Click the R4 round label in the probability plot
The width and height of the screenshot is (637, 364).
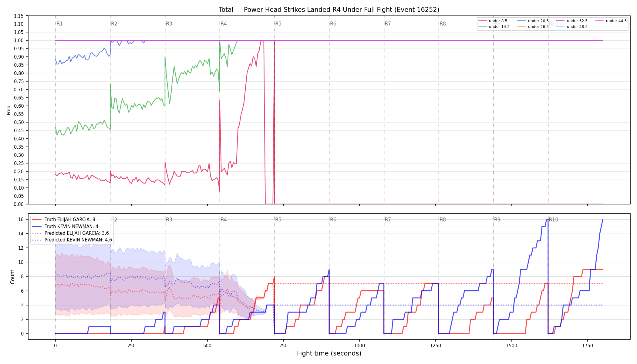pos(224,24)
